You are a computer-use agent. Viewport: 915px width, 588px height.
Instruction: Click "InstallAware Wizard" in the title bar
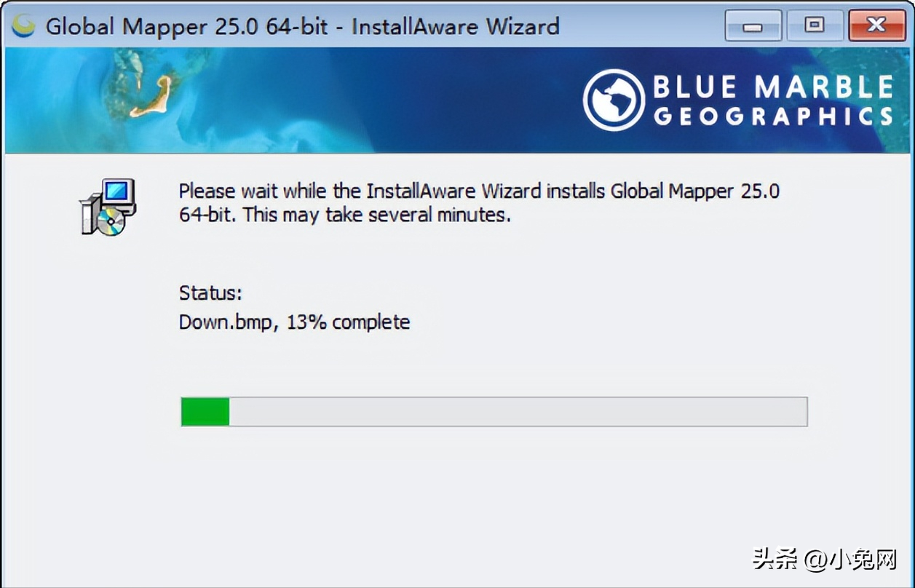pos(456,27)
